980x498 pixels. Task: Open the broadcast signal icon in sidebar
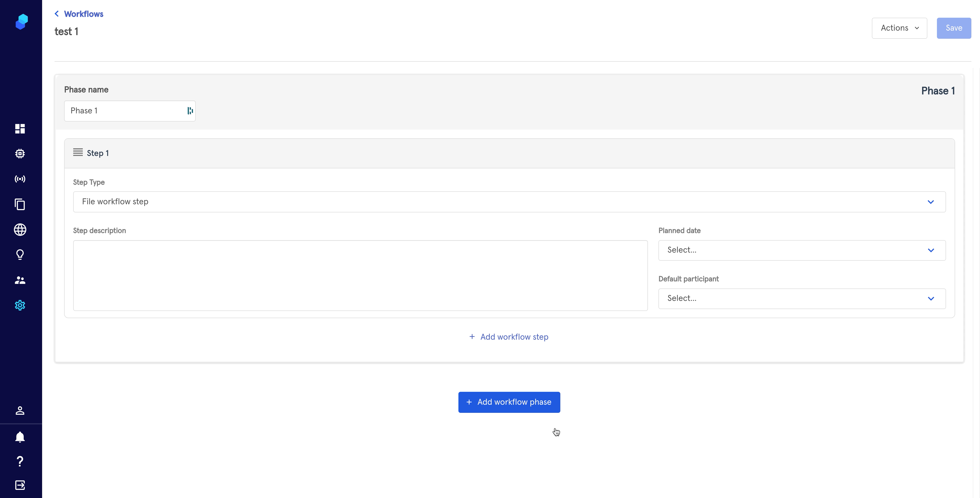[x=20, y=179]
